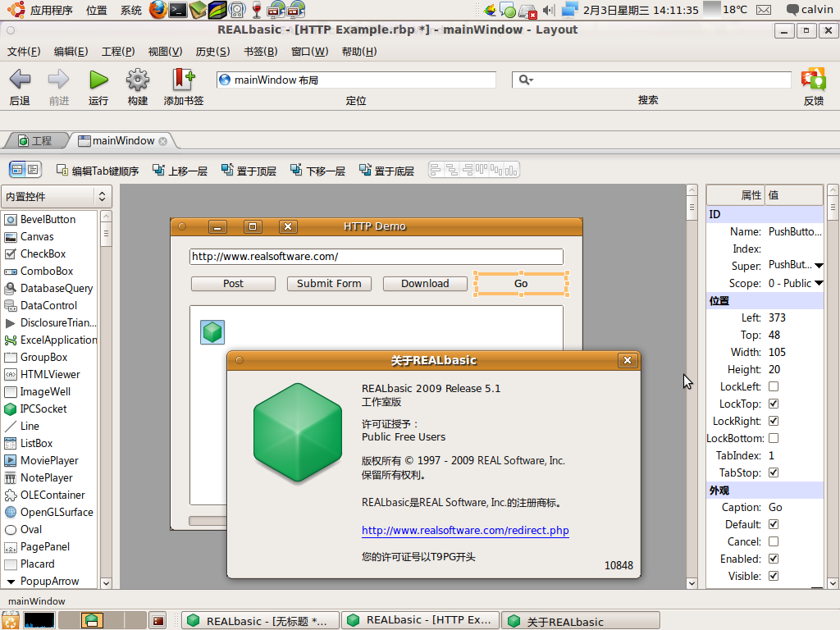Click the Back (后退) arrow icon
The width and height of the screenshot is (840, 630).
pyautogui.click(x=20, y=80)
